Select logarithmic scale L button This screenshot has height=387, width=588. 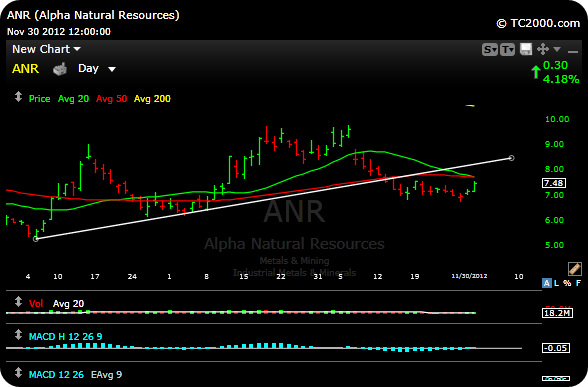point(556,283)
